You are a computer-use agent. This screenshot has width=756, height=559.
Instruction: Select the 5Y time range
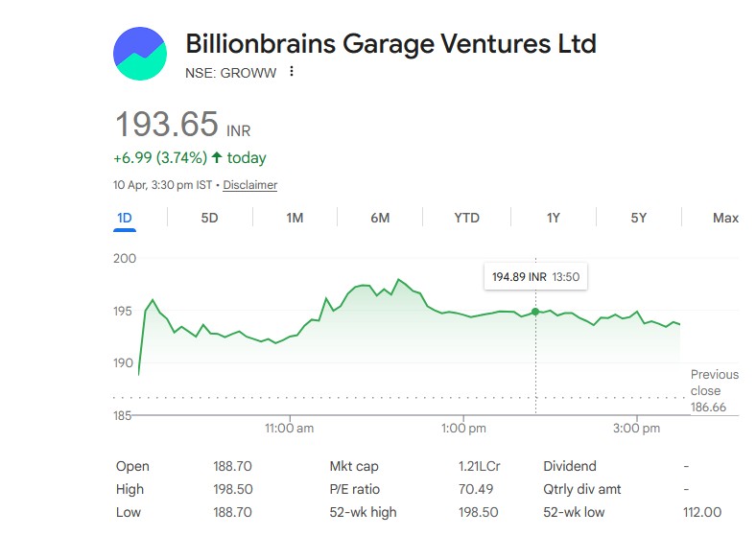pos(639,218)
